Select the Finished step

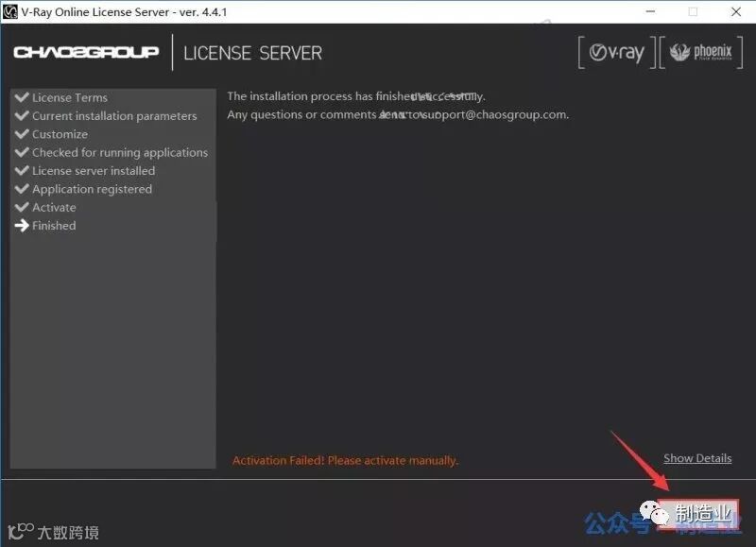coord(54,226)
